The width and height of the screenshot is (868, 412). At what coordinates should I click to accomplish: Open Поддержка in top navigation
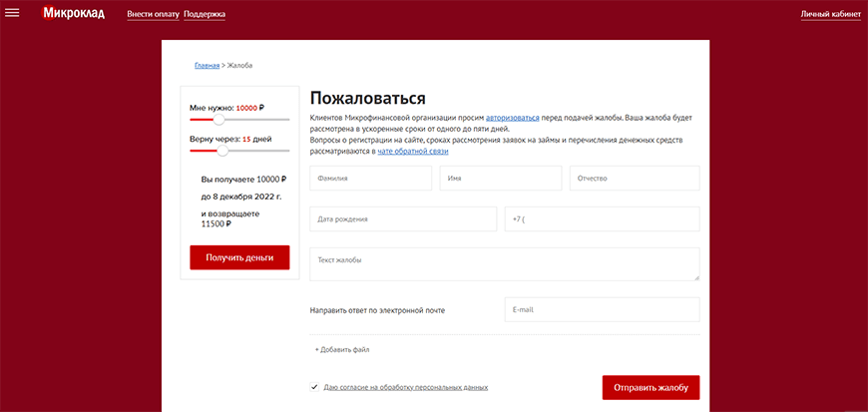(205, 15)
